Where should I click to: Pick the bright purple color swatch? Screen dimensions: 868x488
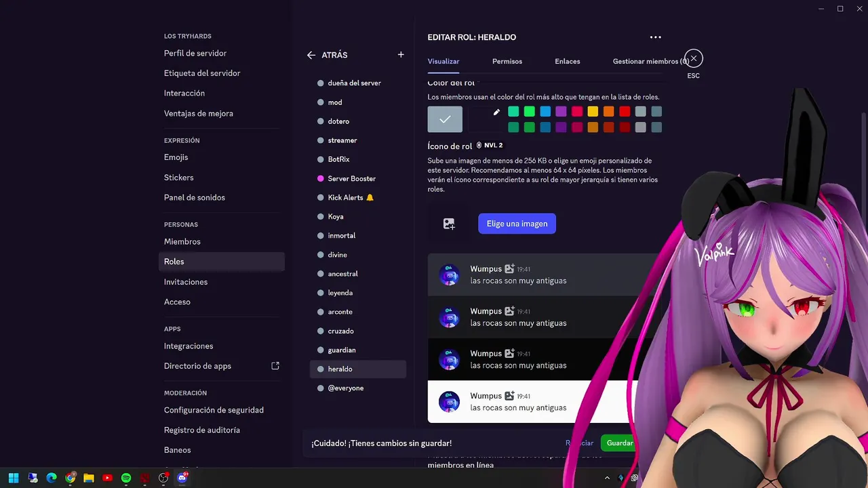pos(561,111)
